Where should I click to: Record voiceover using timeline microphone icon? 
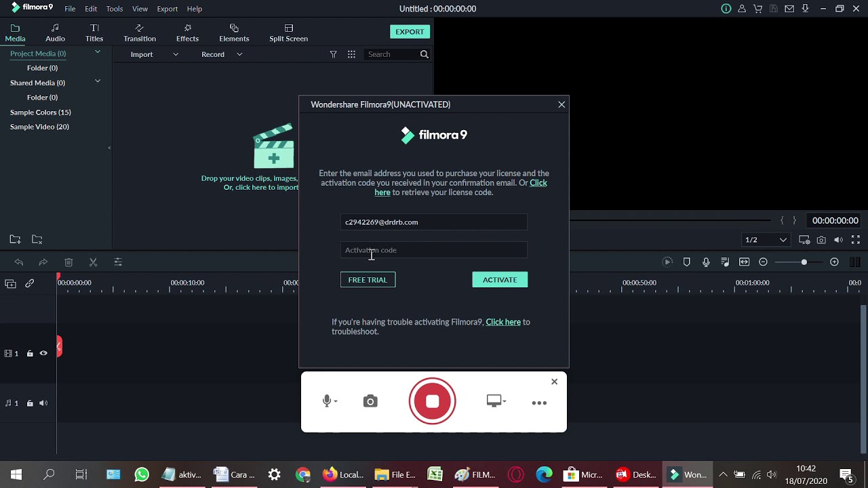706,262
